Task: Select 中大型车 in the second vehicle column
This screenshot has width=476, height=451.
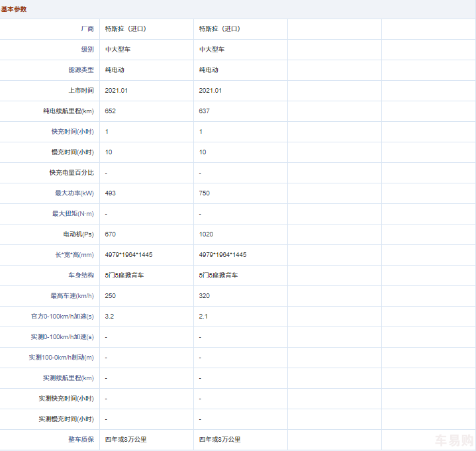Action: (x=212, y=49)
